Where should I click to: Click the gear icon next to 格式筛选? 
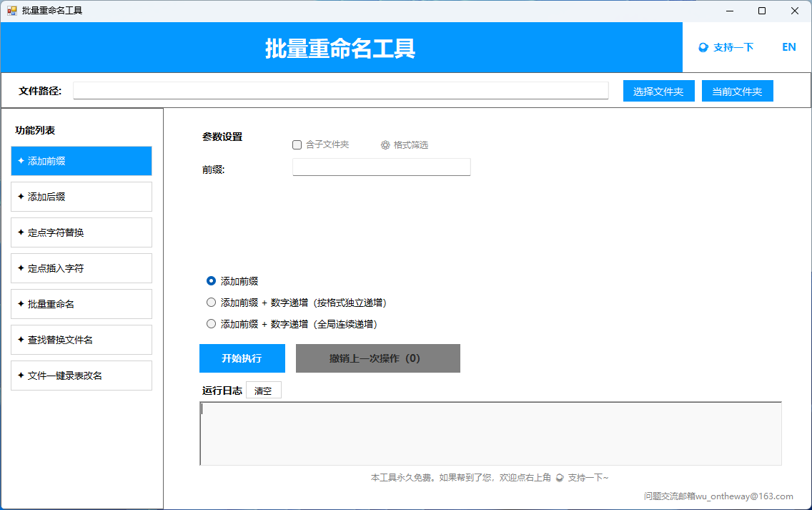click(385, 145)
